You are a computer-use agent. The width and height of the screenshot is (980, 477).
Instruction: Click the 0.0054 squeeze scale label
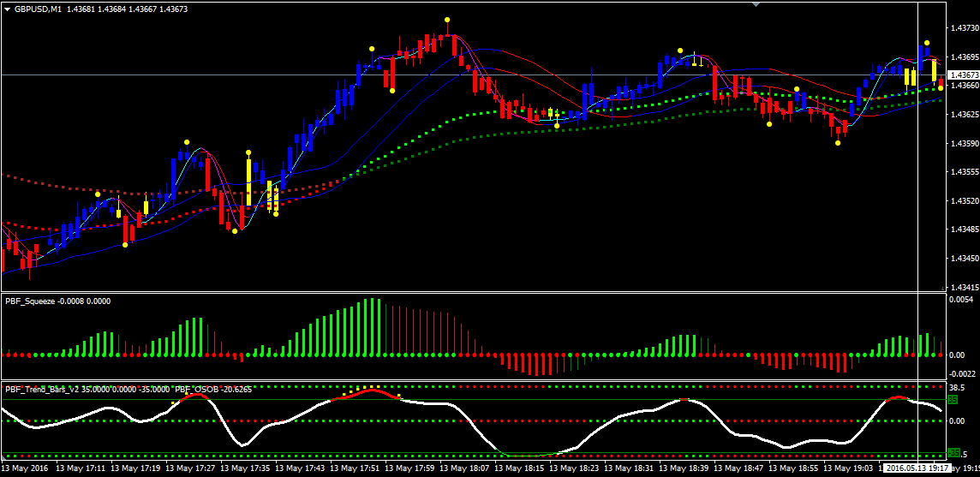click(963, 300)
